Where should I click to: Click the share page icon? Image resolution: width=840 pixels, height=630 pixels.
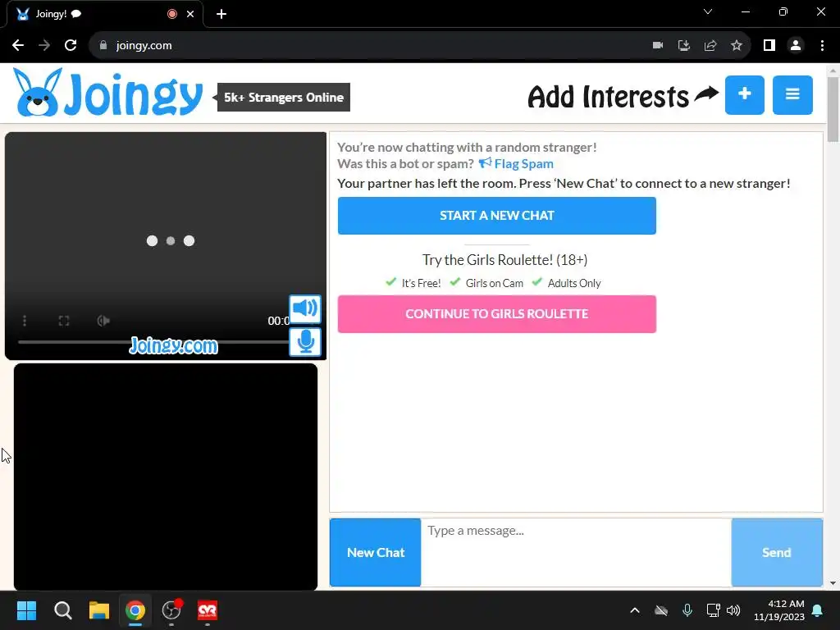pos(710,45)
